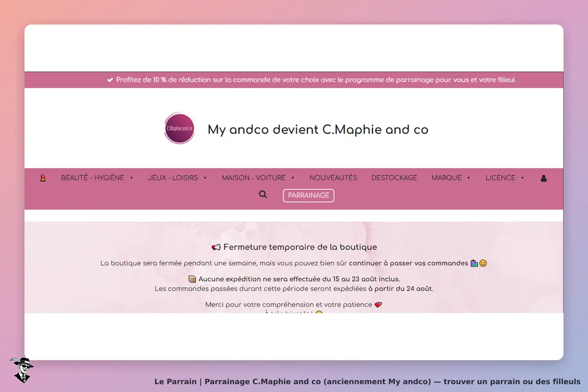Expand the MARQUE dropdown arrow

tap(468, 178)
